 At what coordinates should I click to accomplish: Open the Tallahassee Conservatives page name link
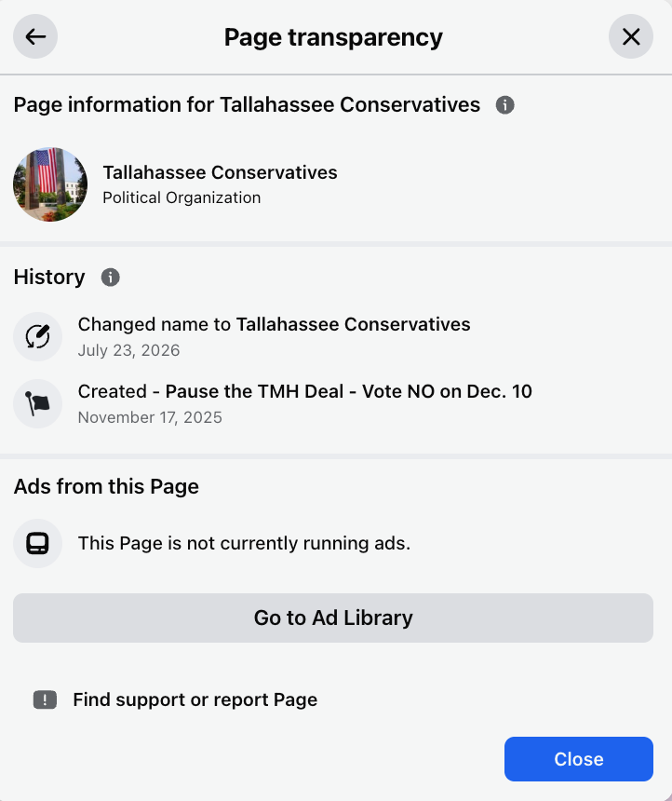point(220,172)
